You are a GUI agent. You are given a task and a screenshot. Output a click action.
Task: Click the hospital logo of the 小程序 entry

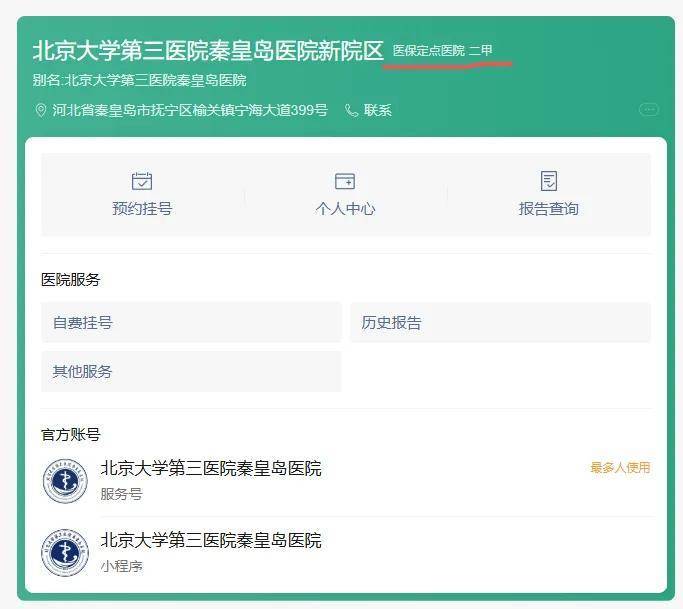click(x=65, y=553)
